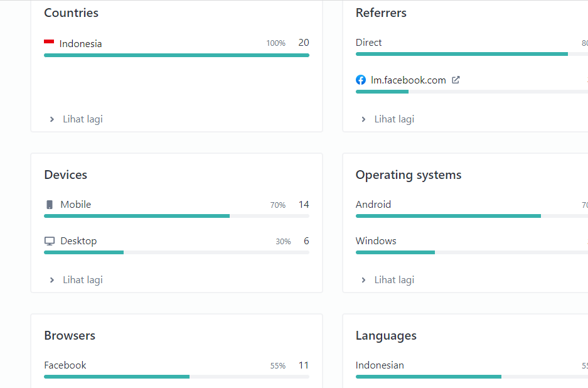Click the Indonesia 100% progress bar
The height and width of the screenshot is (388, 588).
pyautogui.click(x=176, y=55)
